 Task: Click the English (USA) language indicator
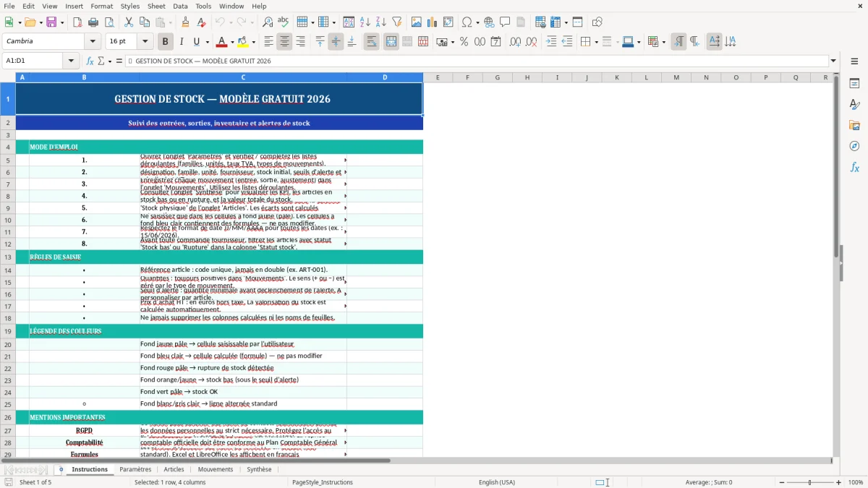pos(497,482)
